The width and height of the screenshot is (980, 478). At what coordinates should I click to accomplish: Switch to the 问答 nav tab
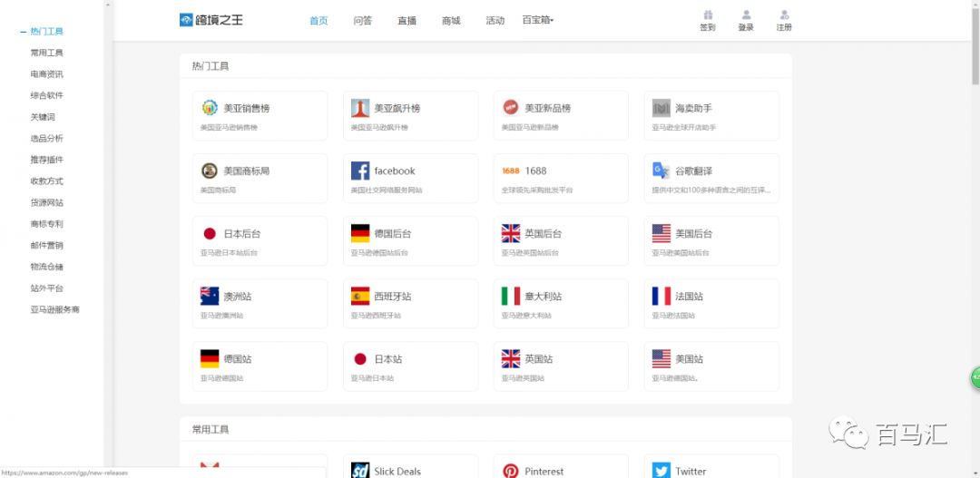[x=363, y=21]
